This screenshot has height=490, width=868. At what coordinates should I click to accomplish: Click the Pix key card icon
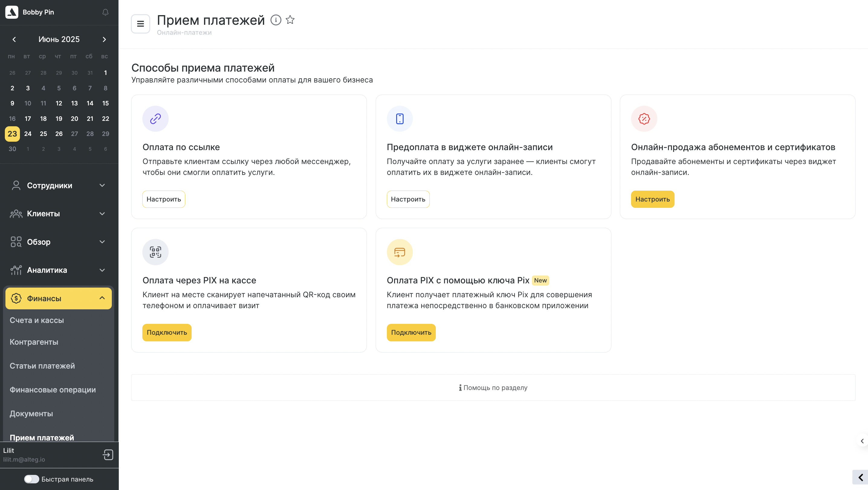pyautogui.click(x=400, y=252)
